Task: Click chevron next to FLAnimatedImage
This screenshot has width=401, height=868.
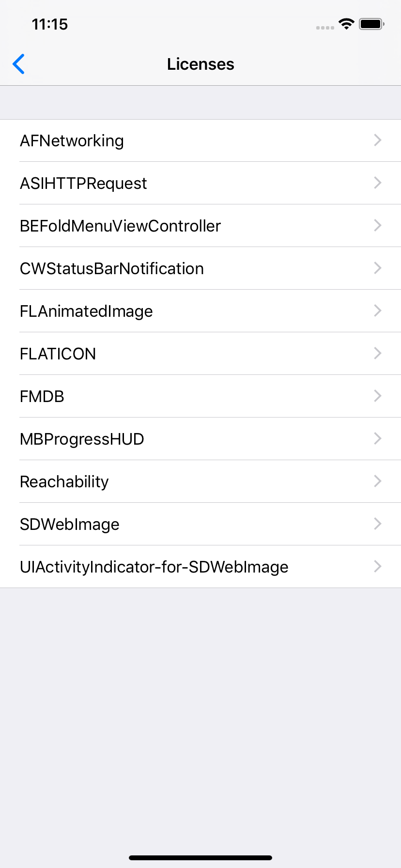Action: pyautogui.click(x=378, y=311)
